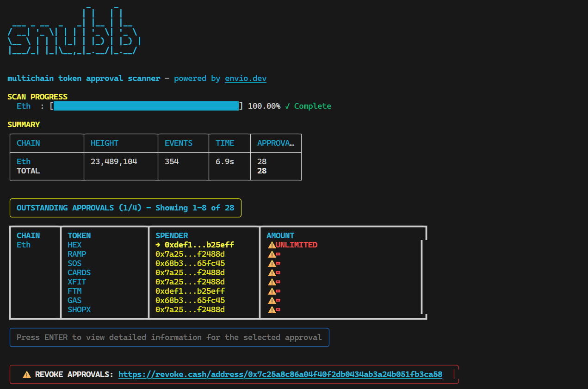Viewport: 588px width, 389px height.
Task: Click the Outstanding Approvals page header
Action: (x=125, y=208)
